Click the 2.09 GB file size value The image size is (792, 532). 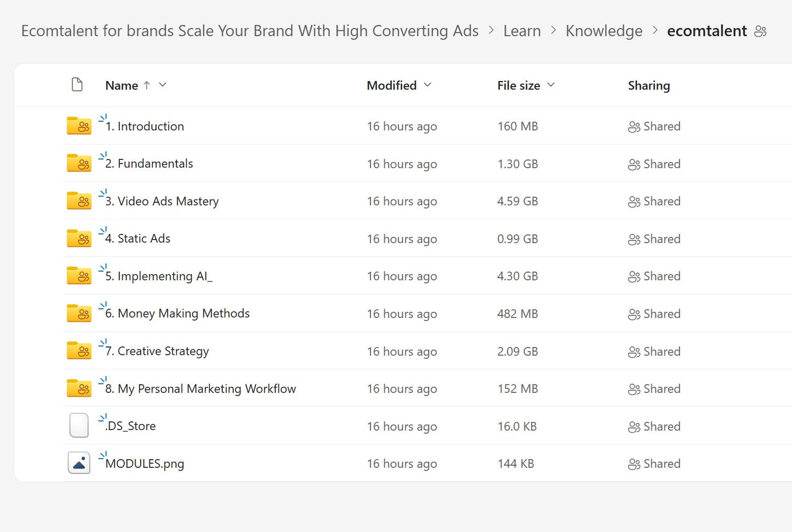(x=517, y=352)
